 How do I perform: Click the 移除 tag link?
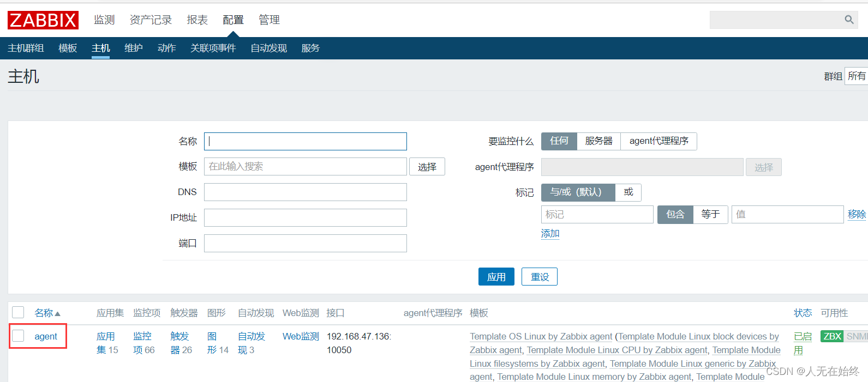(x=857, y=214)
